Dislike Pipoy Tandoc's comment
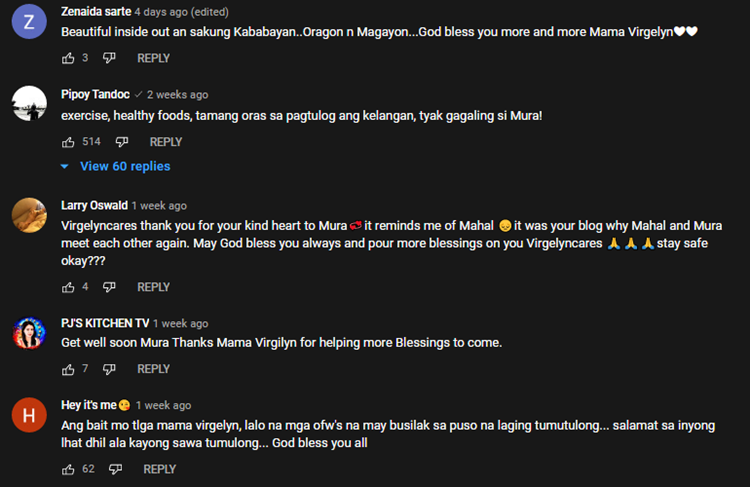Image resolution: width=750 pixels, height=487 pixels. tap(122, 142)
